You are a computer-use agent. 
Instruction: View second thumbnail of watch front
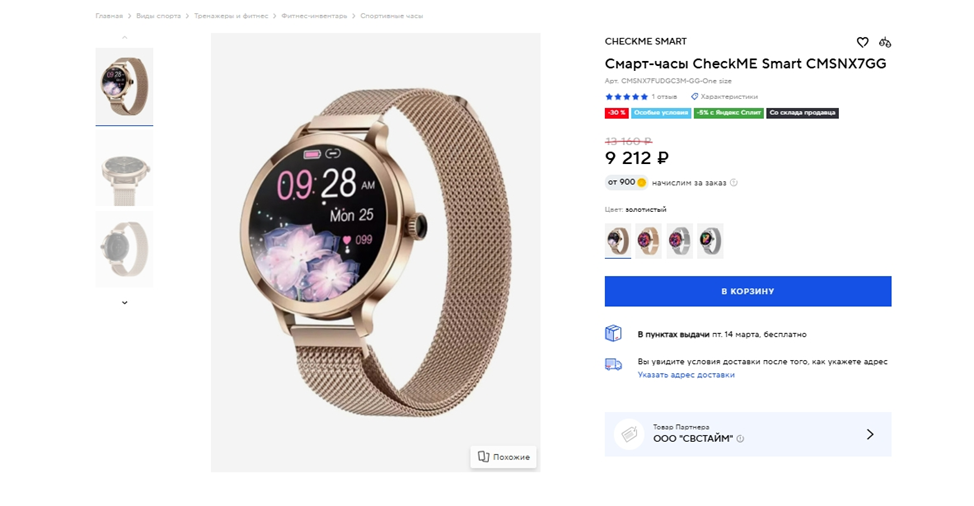(x=124, y=168)
